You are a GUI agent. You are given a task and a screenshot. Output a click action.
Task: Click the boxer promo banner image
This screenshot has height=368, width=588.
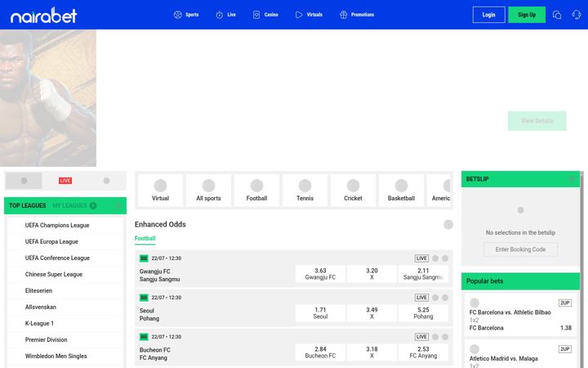click(48, 98)
